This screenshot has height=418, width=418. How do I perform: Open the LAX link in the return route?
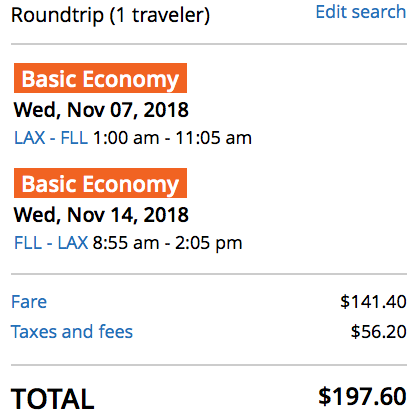pos(73,243)
